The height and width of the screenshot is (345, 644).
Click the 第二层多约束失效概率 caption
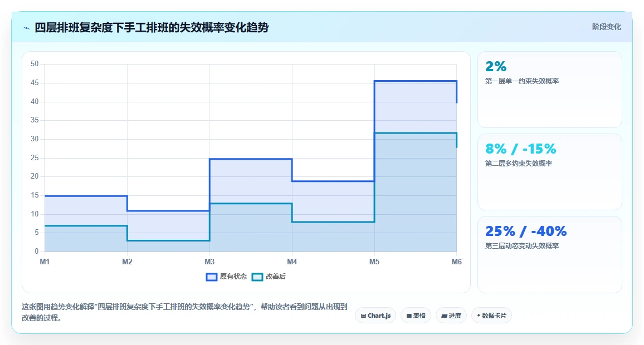[519, 164]
